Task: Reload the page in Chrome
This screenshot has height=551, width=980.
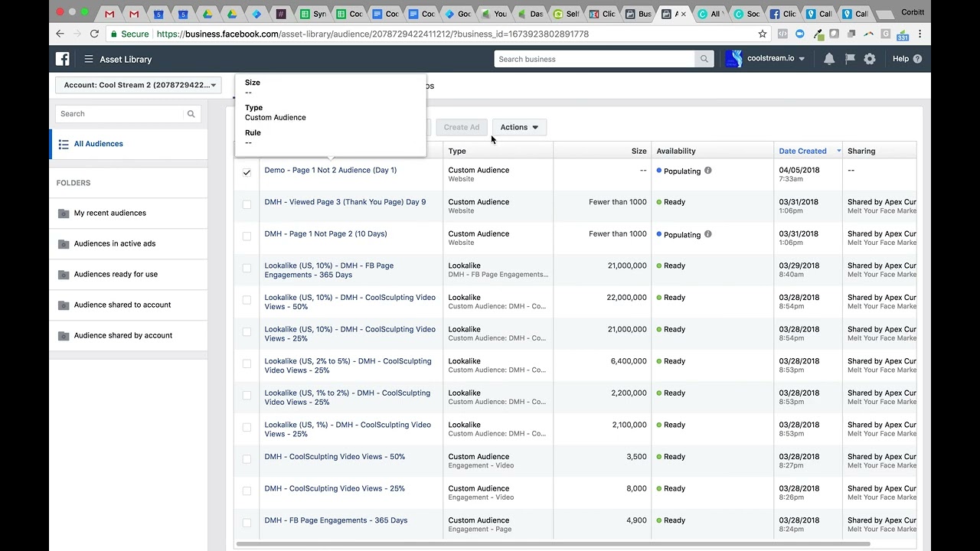Action: click(x=94, y=34)
